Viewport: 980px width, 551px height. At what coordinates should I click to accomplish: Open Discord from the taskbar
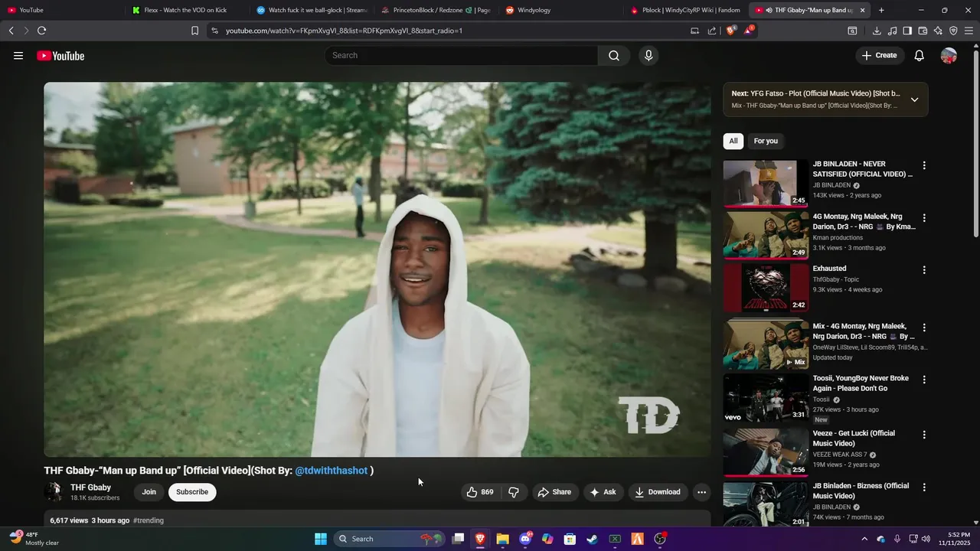(525, 539)
